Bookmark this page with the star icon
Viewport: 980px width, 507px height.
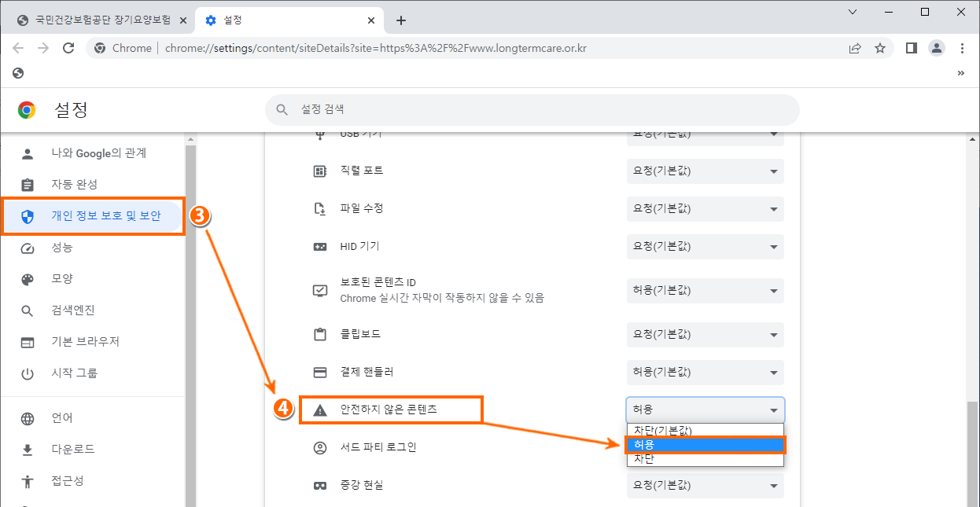tap(880, 48)
